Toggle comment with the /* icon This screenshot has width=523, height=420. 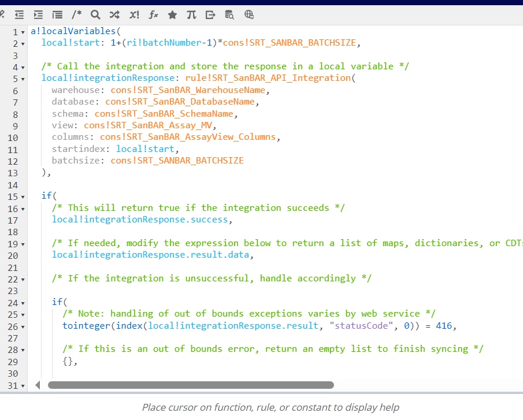click(76, 14)
